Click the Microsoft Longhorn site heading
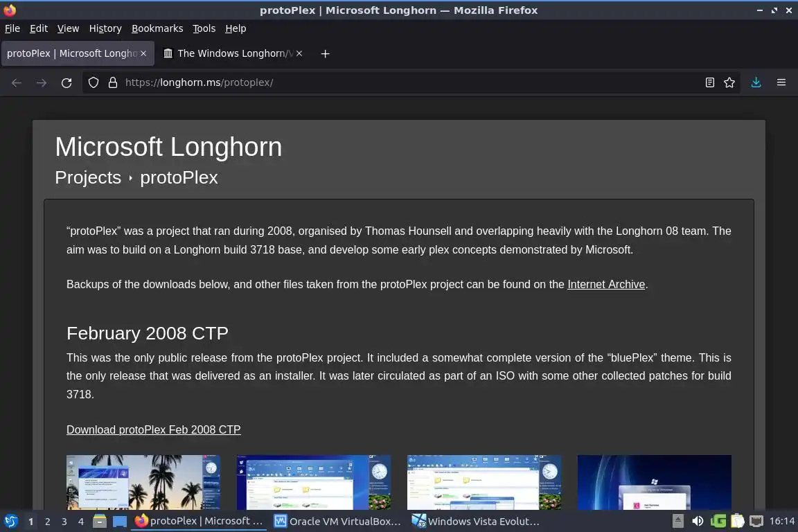The width and height of the screenshot is (798, 532). [x=168, y=147]
